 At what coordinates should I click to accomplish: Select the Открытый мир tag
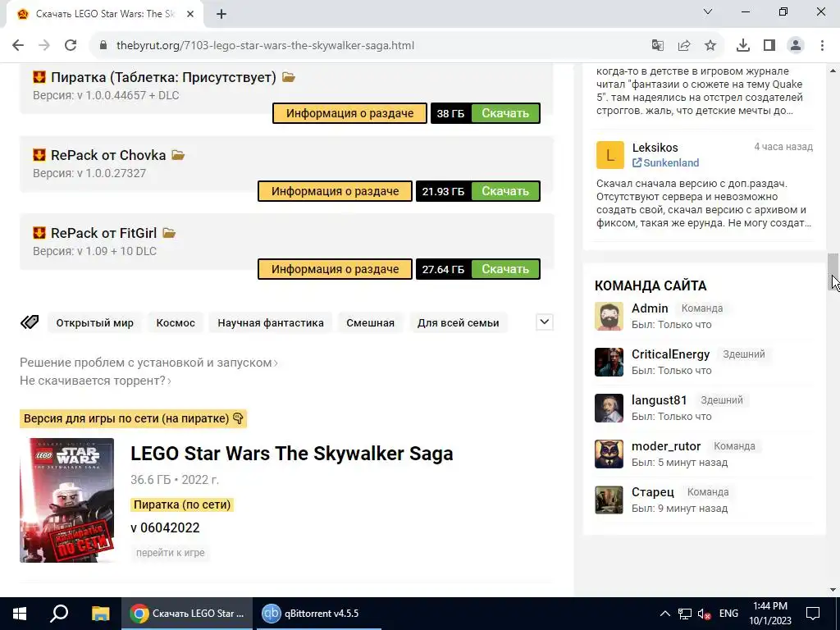[x=95, y=323]
